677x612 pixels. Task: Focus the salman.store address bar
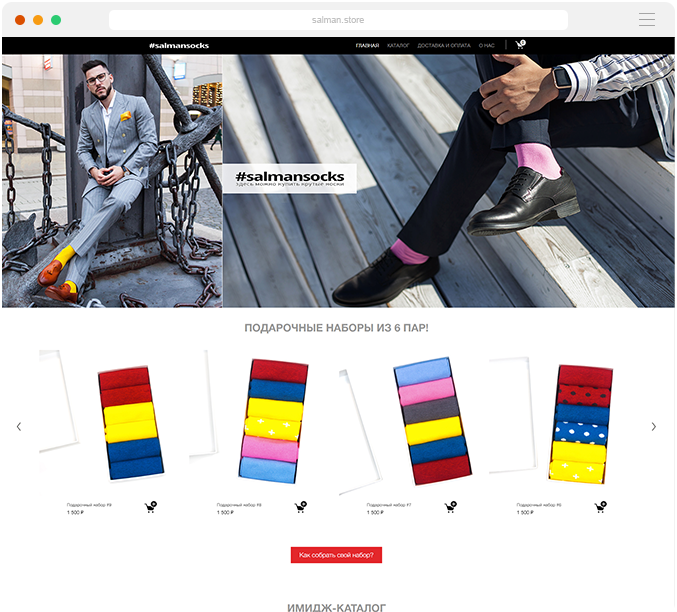[338, 20]
